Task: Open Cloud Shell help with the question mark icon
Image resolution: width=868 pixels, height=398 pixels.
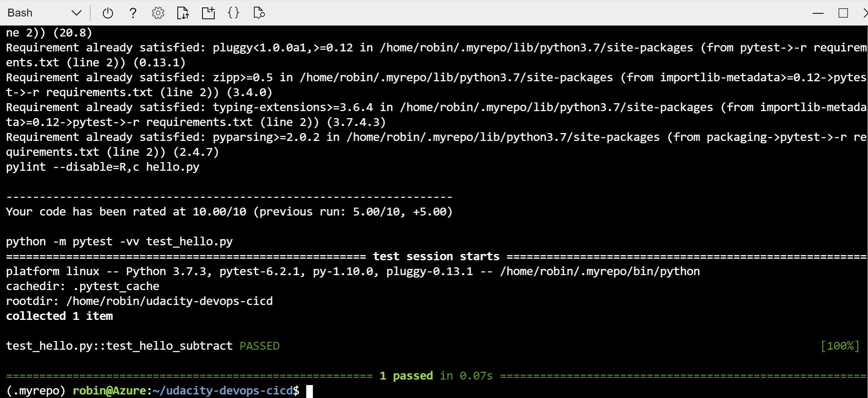Action: tap(133, 13)
